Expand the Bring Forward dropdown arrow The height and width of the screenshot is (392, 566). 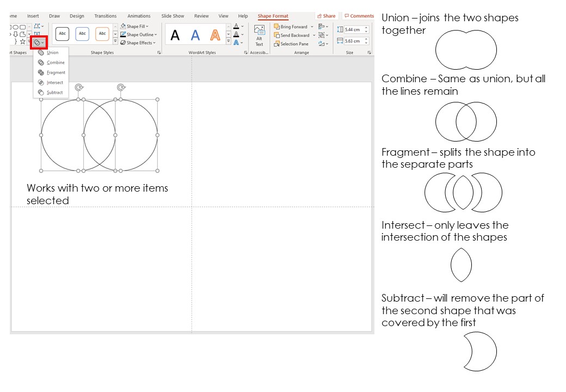(311, 26)
